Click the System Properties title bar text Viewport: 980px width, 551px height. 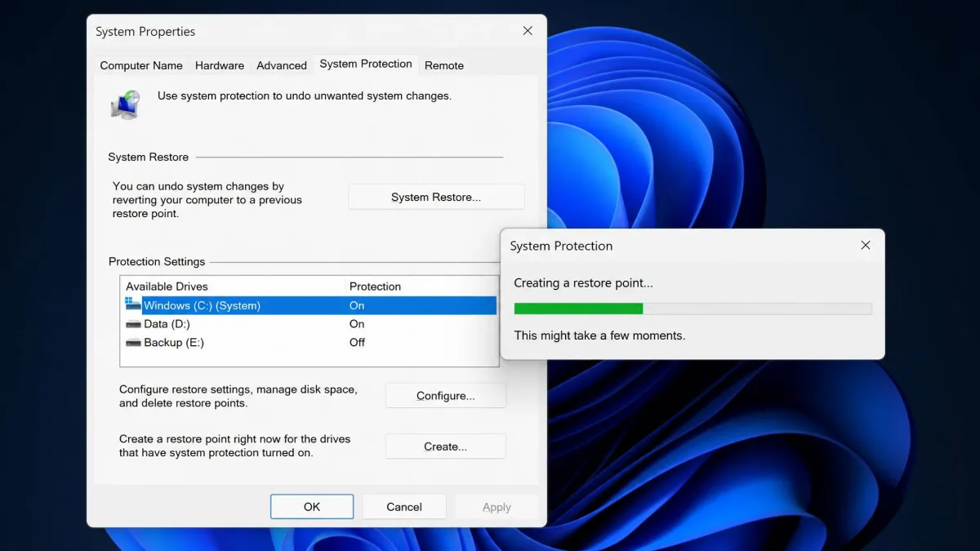click(x=145, y=32)
